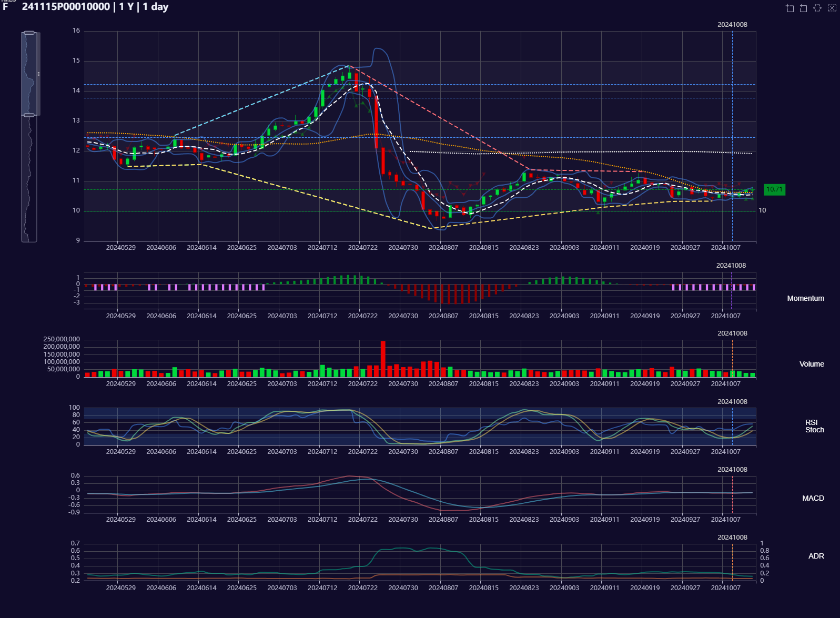This screenshot has height=618, width=840.
Task: Click the zoom reset back-arrow icon
Action: (803, 8)
